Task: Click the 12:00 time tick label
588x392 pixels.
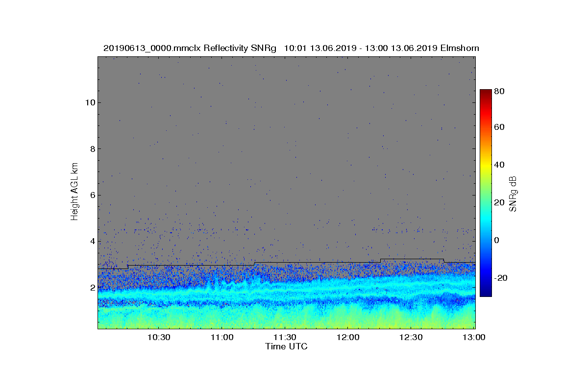Action: (348, 338)
